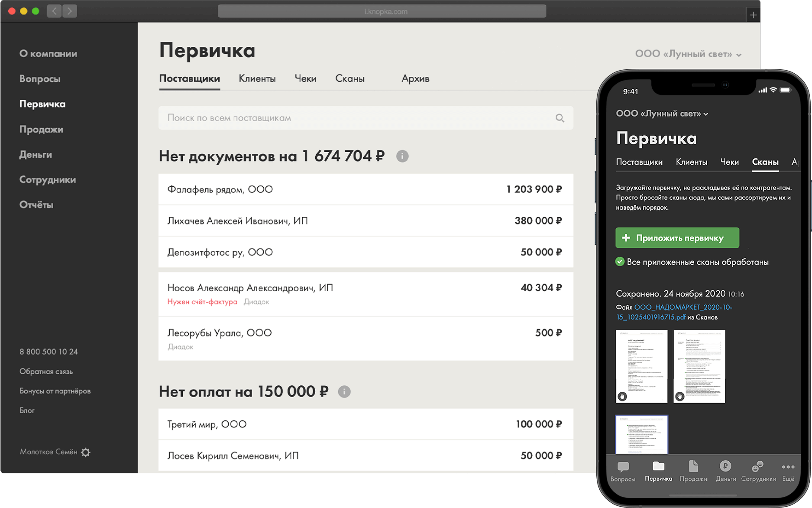Select Клиенты tab in phone app
Image resolution: width=812 pixels, height=508 pixels.
coord(692,162)
